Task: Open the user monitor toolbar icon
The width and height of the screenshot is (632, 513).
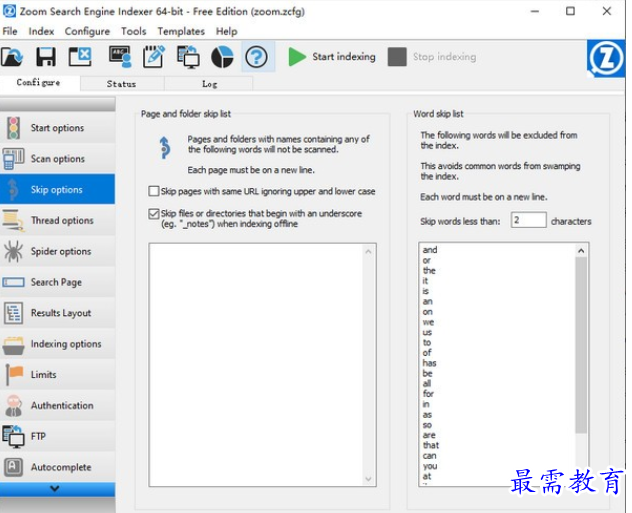Action: click(x=120, y=56)
